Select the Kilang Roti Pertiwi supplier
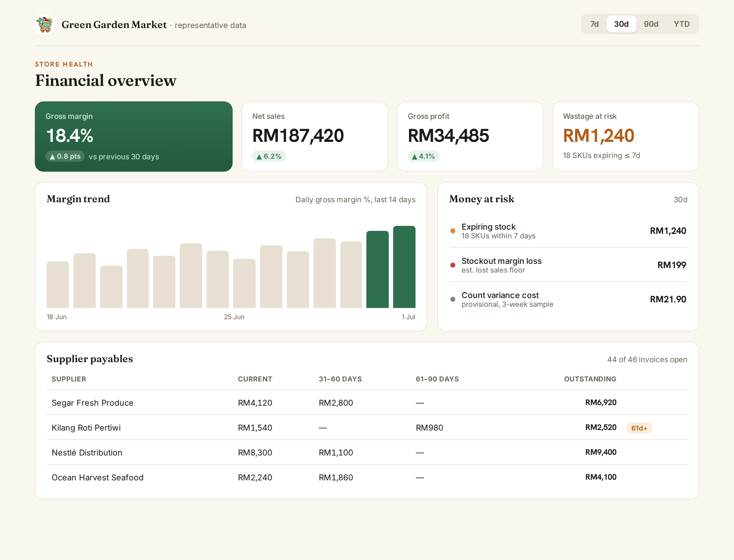The width and height of the screenshot is (734, 560). (x=86, y=428)
